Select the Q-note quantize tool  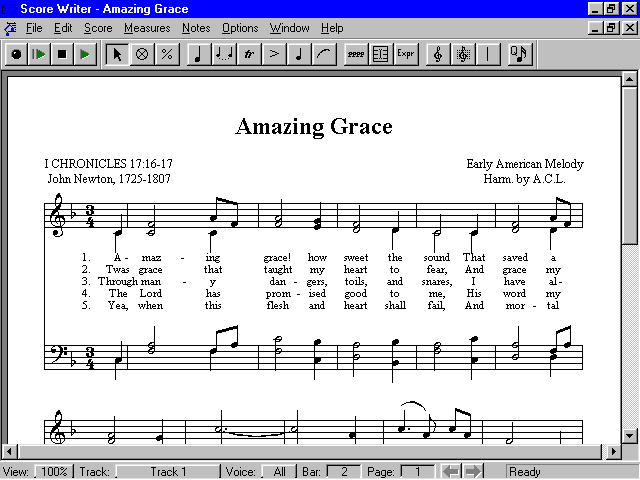pos(520,54)
